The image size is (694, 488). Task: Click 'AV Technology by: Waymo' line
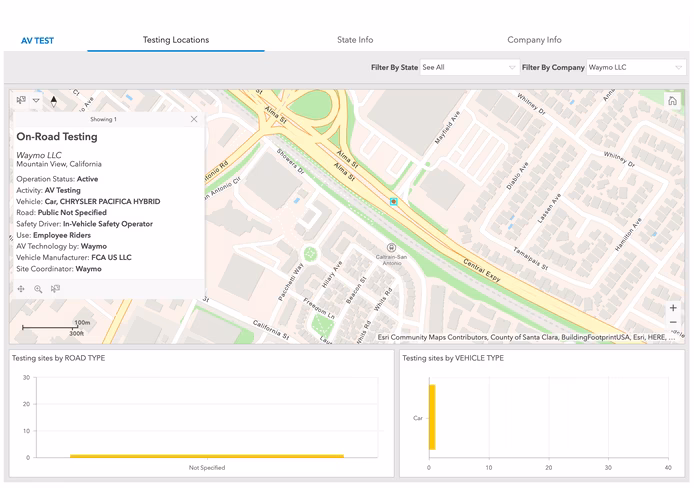(x=62, y=246)
